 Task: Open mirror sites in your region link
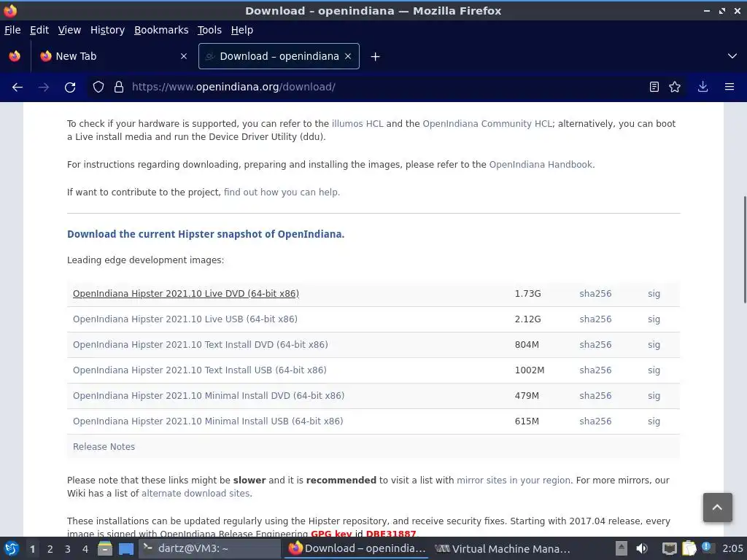(x=514, y=481)
